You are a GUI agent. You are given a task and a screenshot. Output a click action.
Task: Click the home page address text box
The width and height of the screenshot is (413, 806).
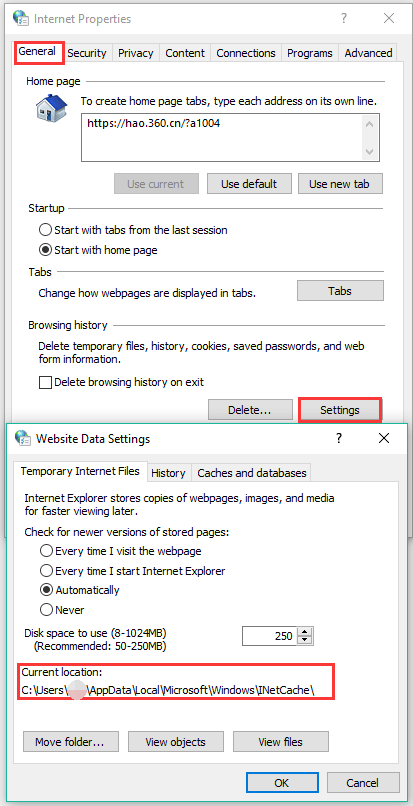coord(222,138)
